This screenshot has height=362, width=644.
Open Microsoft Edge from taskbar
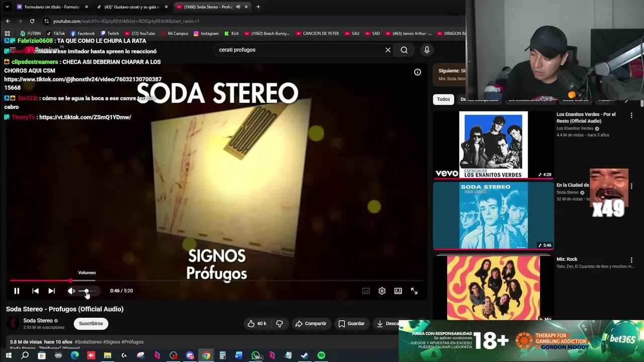click(x=74, y=355)
